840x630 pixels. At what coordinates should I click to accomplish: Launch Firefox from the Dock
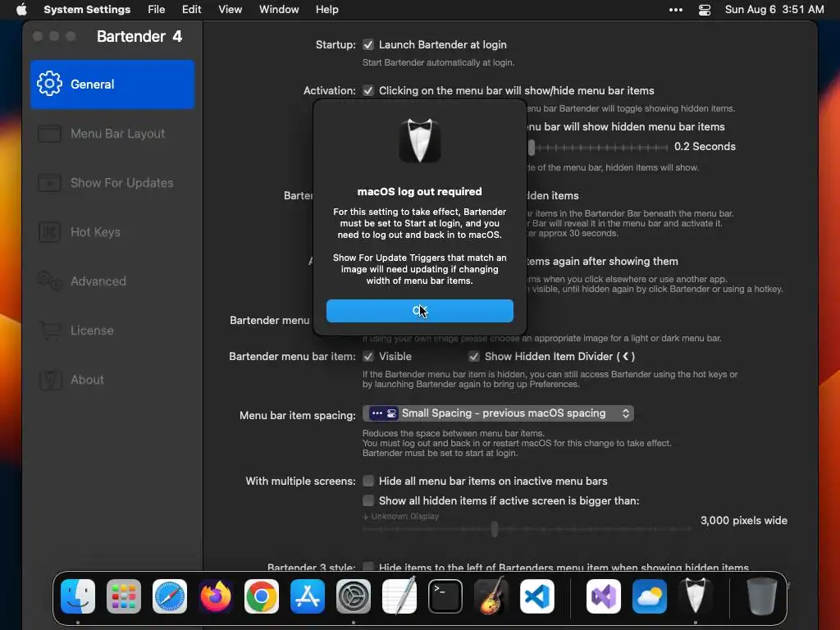pos(216,596)
